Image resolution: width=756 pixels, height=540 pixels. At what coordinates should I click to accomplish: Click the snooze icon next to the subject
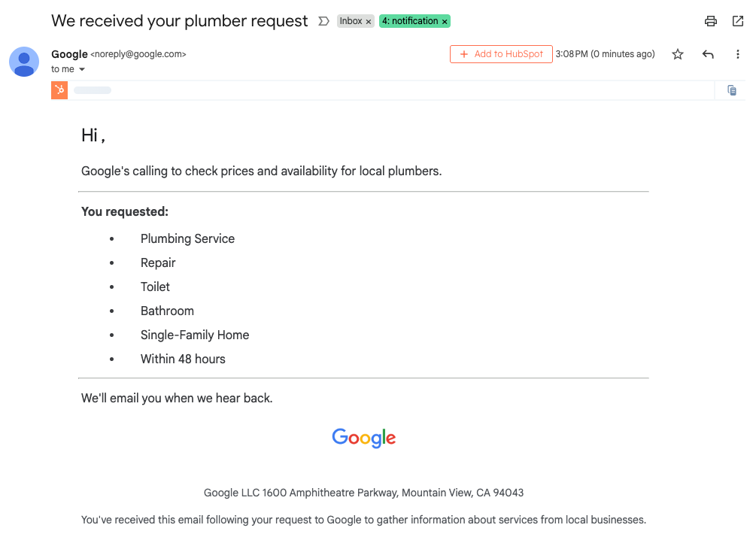pyautogui.click(x=323, y=22)
